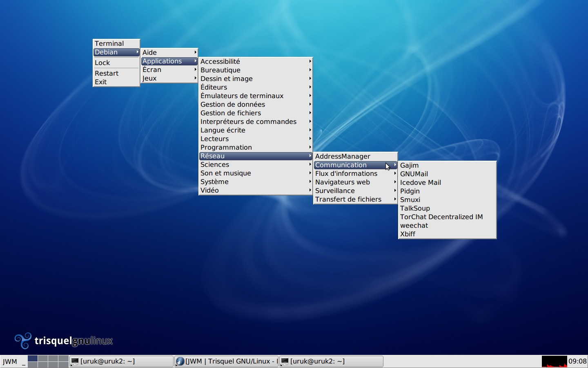Expand Interpréteurs de commandes category
Screen dimensions: 588x368
click(x=256, y=121)
